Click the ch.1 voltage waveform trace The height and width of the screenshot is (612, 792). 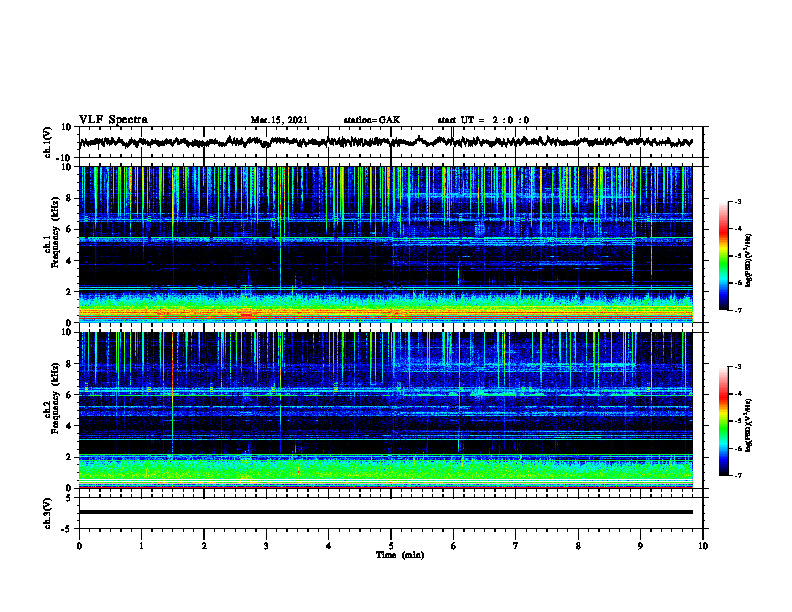click(x=385, y=142)
